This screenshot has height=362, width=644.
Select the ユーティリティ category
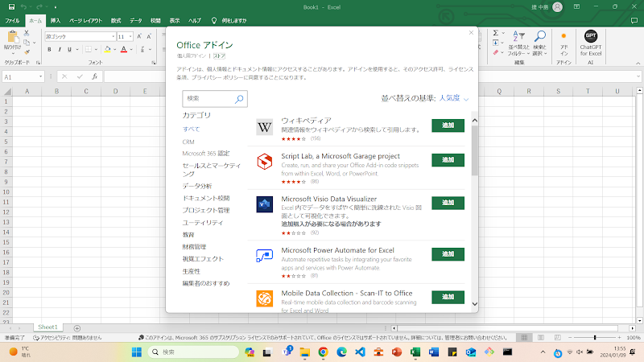203,223
